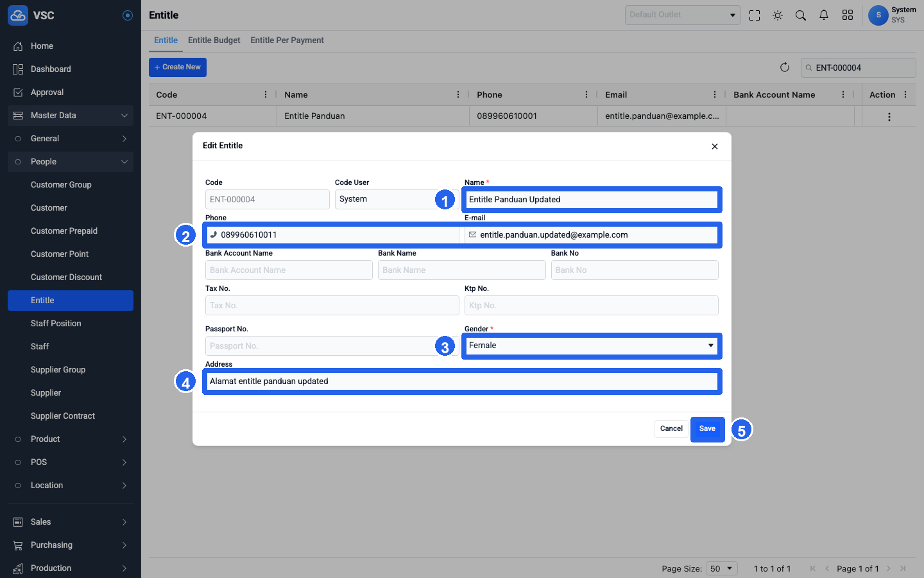
Task: Switch to the Entitle tab
Action: pyautogui.click(x=166, y=40)
